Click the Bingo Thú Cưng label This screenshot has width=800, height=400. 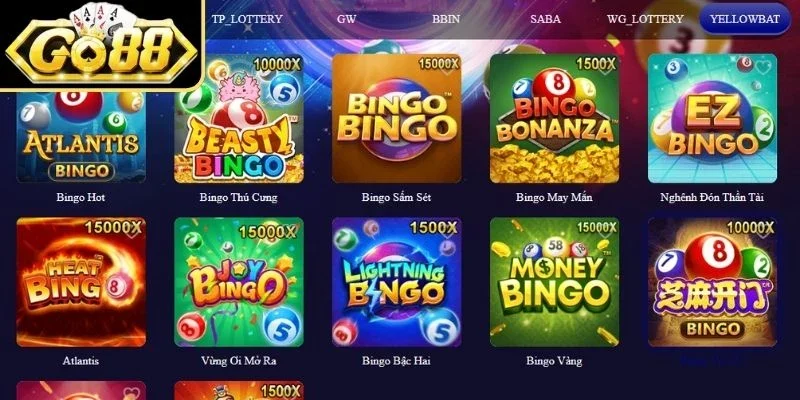239,197
